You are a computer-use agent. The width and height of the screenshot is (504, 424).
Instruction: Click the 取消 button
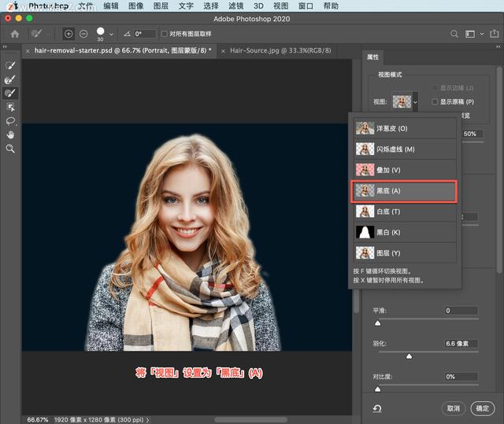coord(452,408)
